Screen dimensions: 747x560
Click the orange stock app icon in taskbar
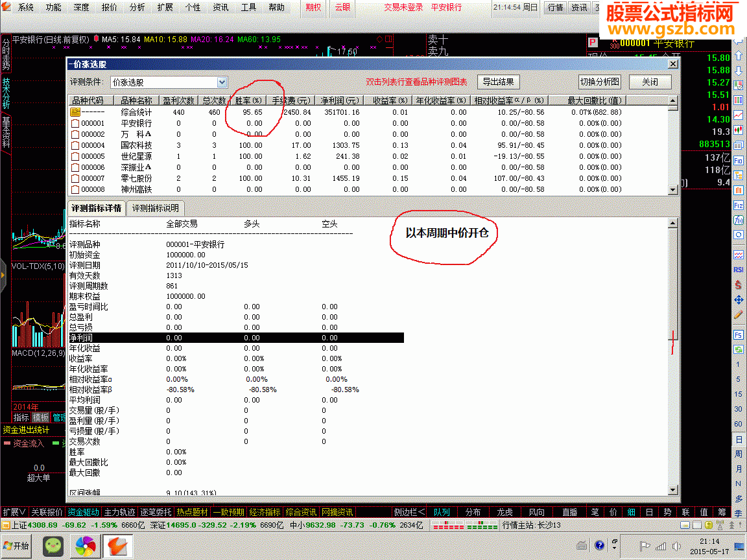(117, 546)
